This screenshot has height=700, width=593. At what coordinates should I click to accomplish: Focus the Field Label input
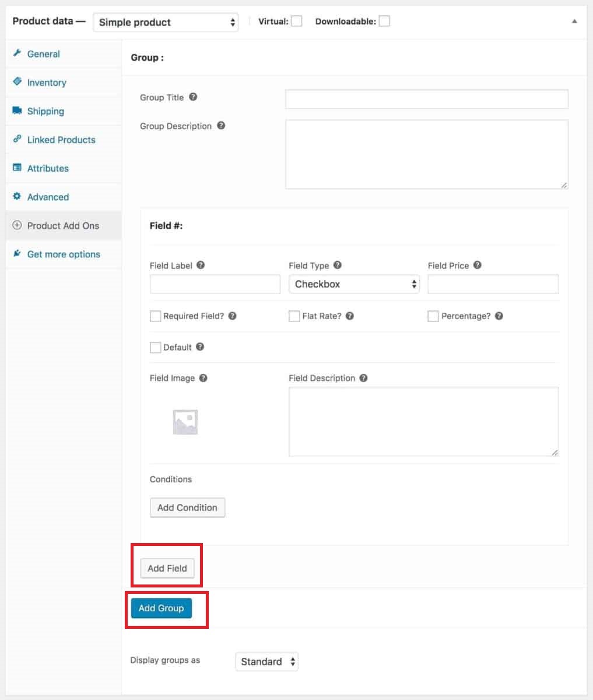pos(215,284)
